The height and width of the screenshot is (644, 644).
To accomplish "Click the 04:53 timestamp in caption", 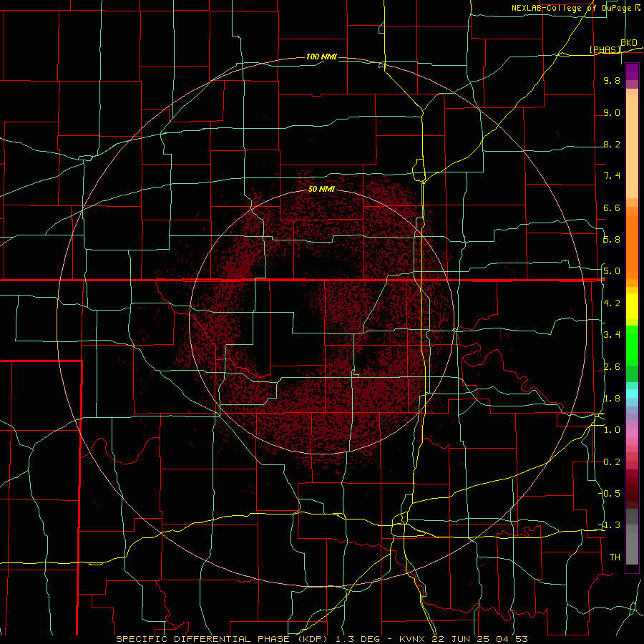I will (511, 639).
